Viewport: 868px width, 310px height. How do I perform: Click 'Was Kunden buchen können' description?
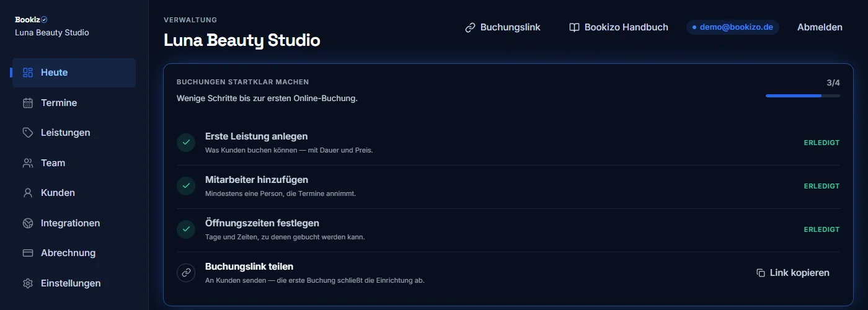289,150
